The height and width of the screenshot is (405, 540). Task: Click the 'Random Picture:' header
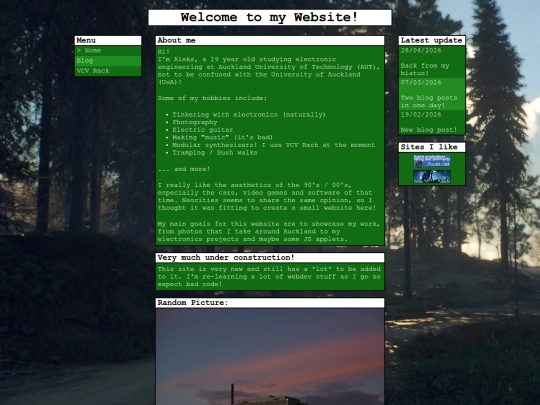click(270, 303)
